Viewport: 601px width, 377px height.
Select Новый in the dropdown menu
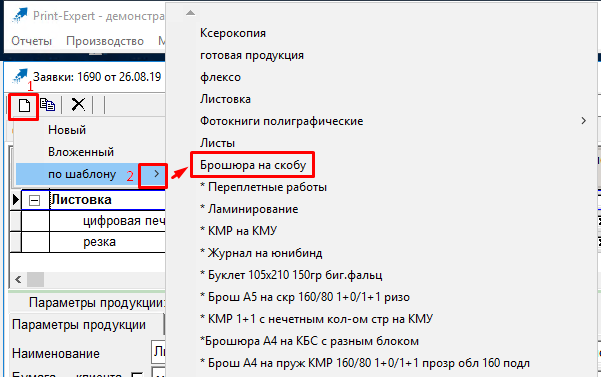[67, 130]
